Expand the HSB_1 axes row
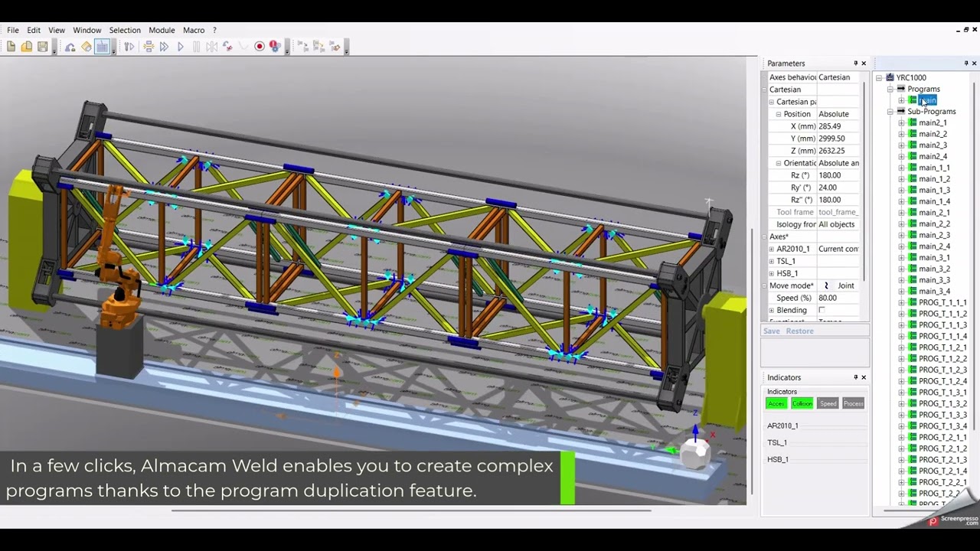This screenshot has height=551, width=980. tap(772, 273)
